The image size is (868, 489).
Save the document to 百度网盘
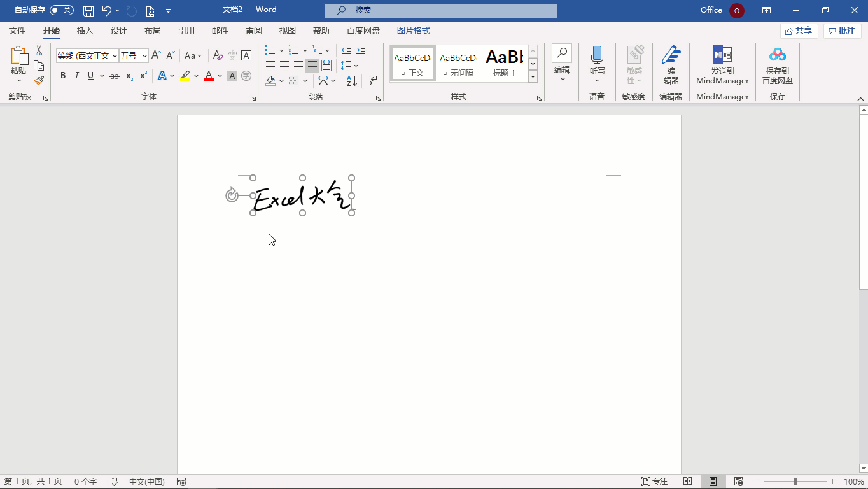[778, 65]
